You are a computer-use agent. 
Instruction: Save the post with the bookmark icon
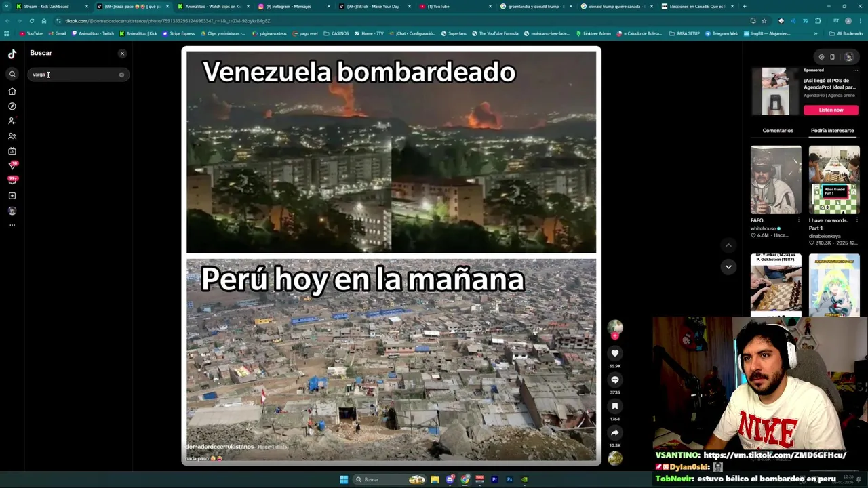pos(615,406)
